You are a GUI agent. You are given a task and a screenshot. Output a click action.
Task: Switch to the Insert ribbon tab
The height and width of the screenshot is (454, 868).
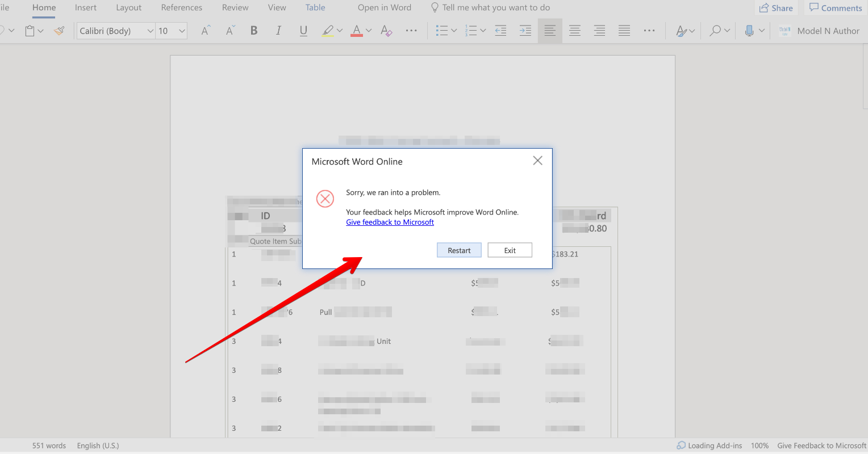tap(85, 7)
